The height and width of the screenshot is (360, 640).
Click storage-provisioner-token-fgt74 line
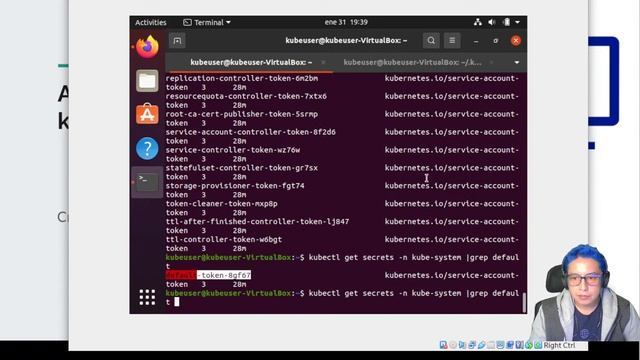pyautogui.click(x=235, y=186)
